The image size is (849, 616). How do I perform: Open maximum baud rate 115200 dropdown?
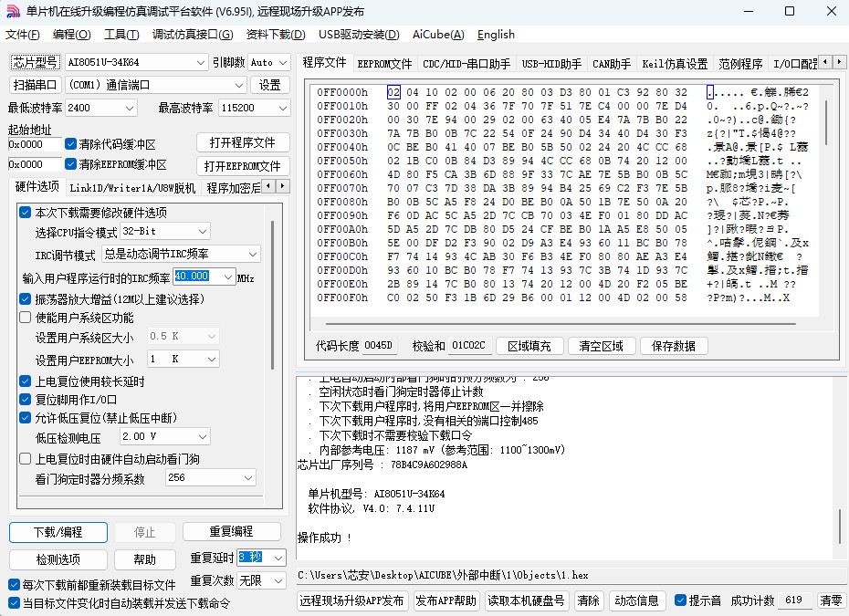pyautogui.click(x=254, y=108)
